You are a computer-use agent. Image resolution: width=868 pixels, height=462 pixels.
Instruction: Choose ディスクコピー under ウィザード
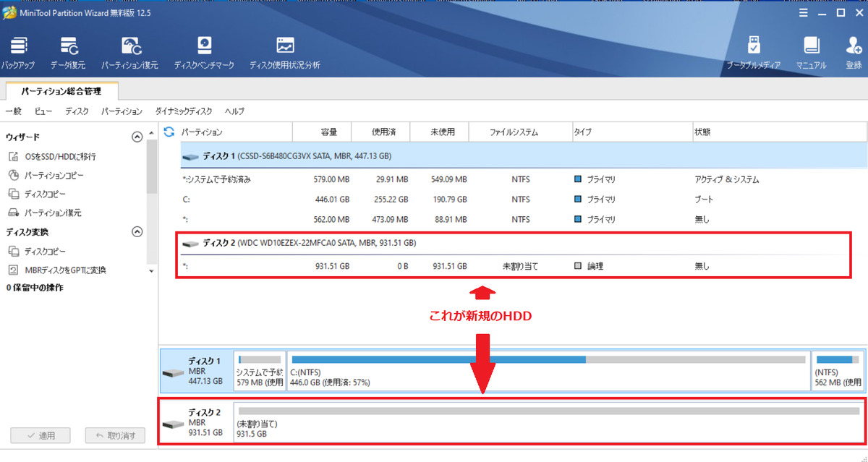click(37, 194)
